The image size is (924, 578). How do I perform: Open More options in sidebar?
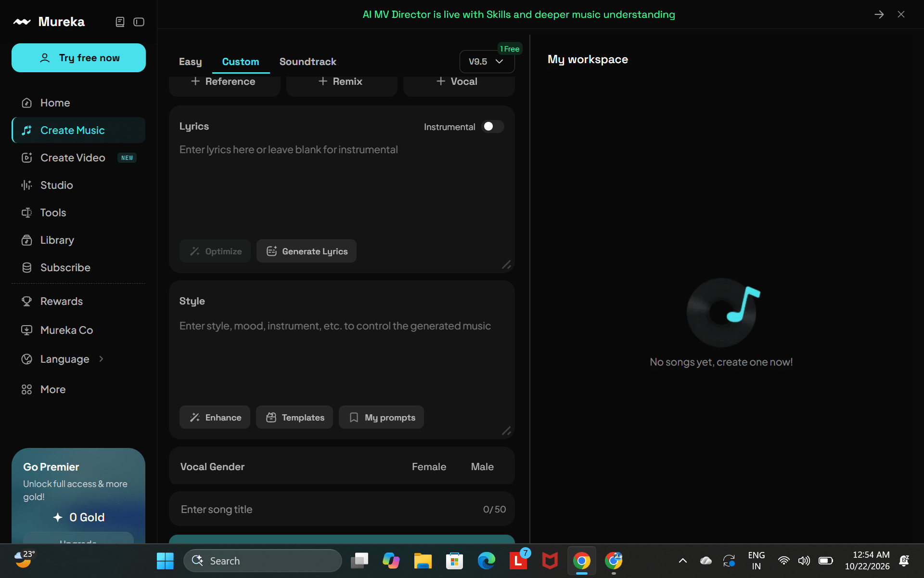[78, 389]
